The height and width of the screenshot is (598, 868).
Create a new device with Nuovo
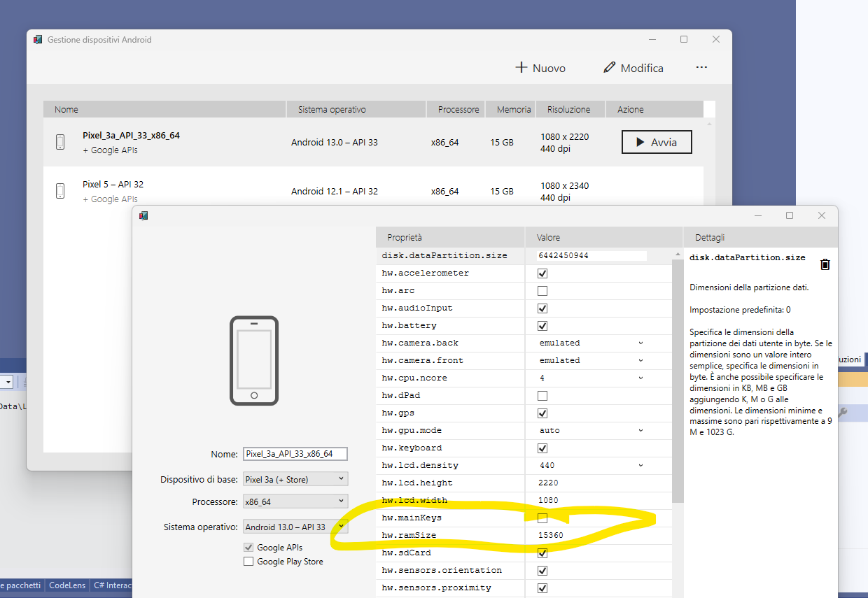540,68
